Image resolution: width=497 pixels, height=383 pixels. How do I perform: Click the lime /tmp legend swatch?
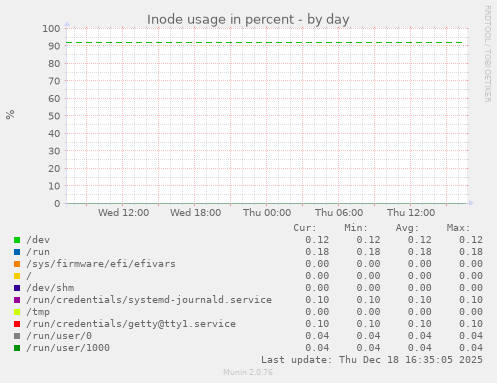pos(17,312)
